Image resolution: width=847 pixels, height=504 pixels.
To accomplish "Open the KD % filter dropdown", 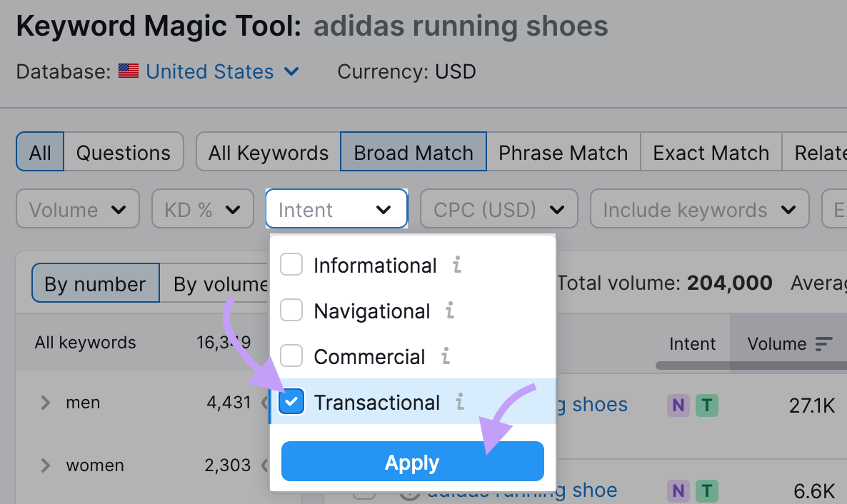I will point(203,209).
